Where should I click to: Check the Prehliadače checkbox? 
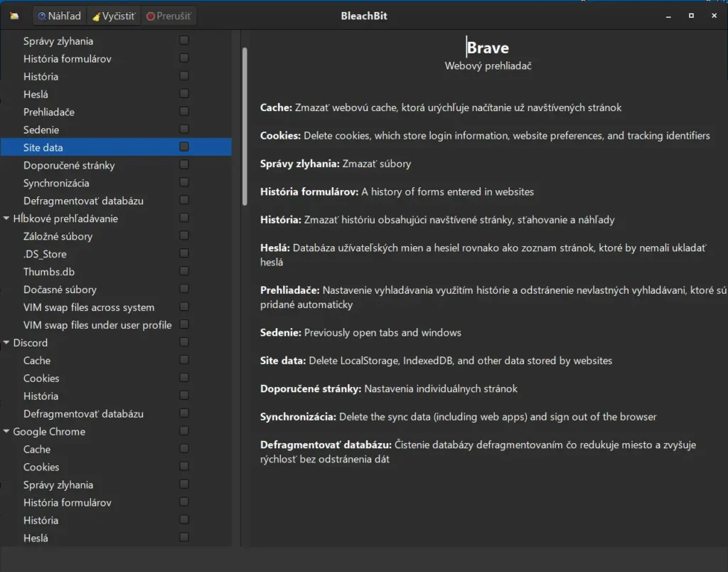point(184,112)
